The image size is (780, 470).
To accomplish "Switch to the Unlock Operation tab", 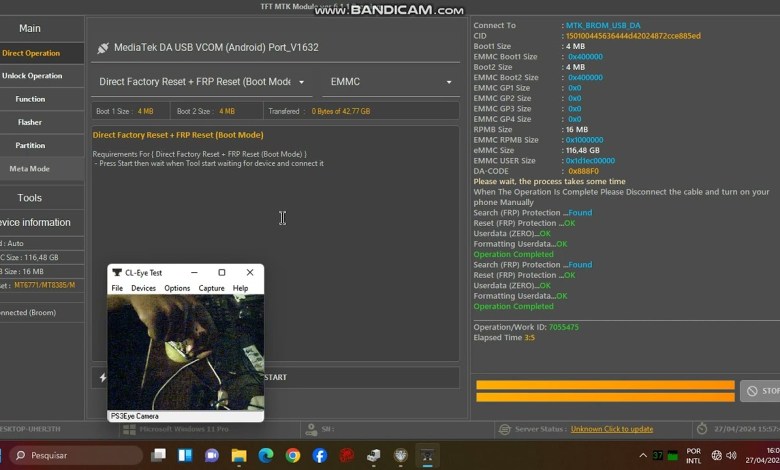I will [x=32, y=76].
